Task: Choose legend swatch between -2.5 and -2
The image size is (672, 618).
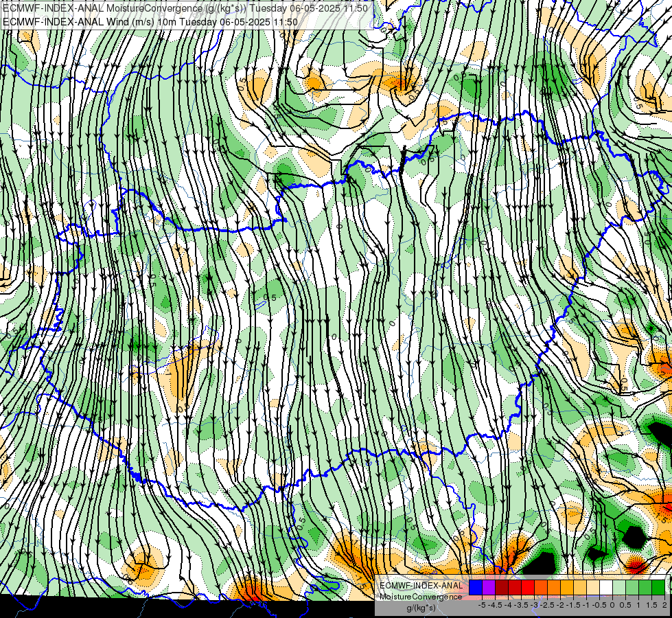Action: point(554,588)
